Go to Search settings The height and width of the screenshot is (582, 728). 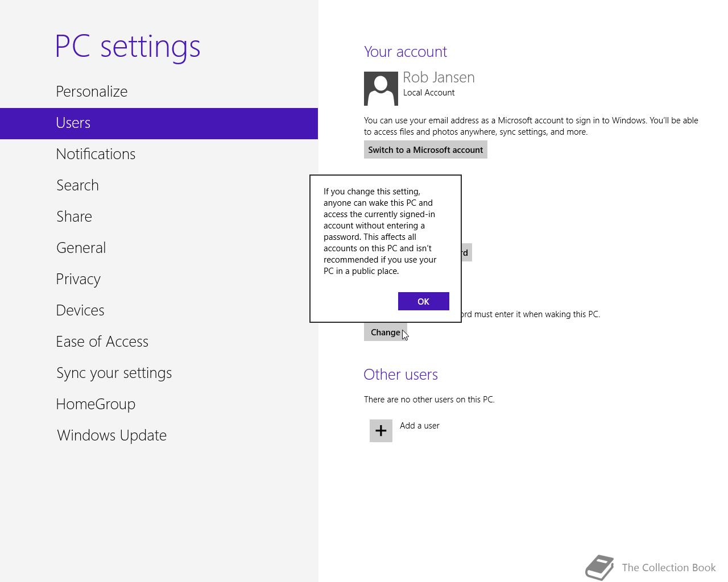pyautogui.click(x=159, y=185)
